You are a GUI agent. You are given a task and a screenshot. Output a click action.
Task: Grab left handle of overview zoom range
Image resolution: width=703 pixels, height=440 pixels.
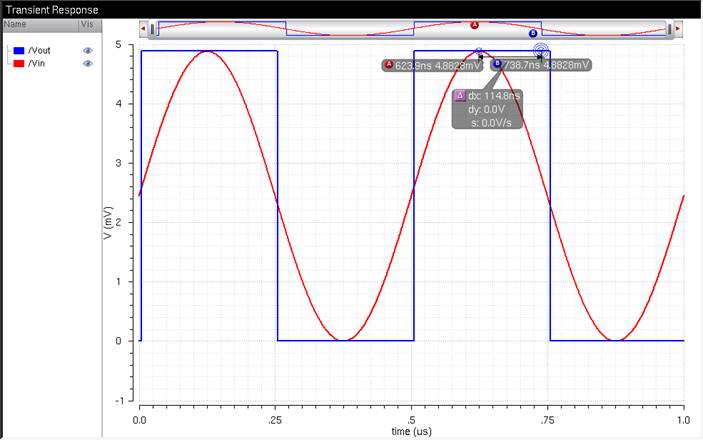click(153, 29)
